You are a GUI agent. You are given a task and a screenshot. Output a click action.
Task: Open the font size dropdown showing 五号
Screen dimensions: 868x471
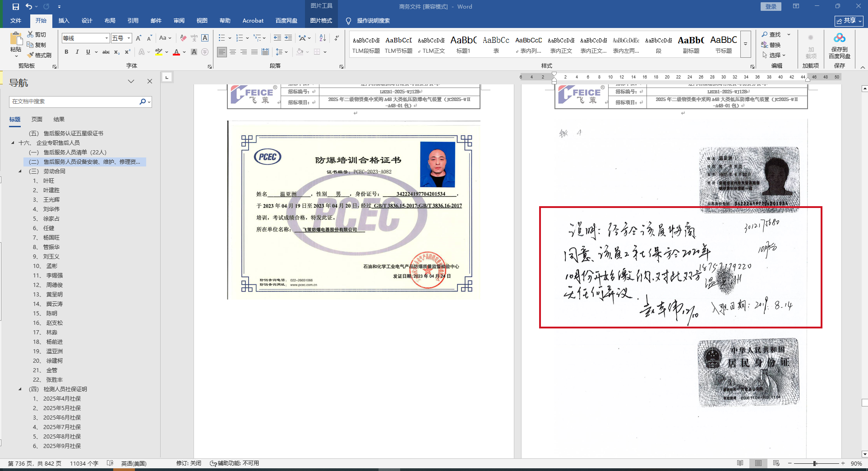tap(129, 38)
